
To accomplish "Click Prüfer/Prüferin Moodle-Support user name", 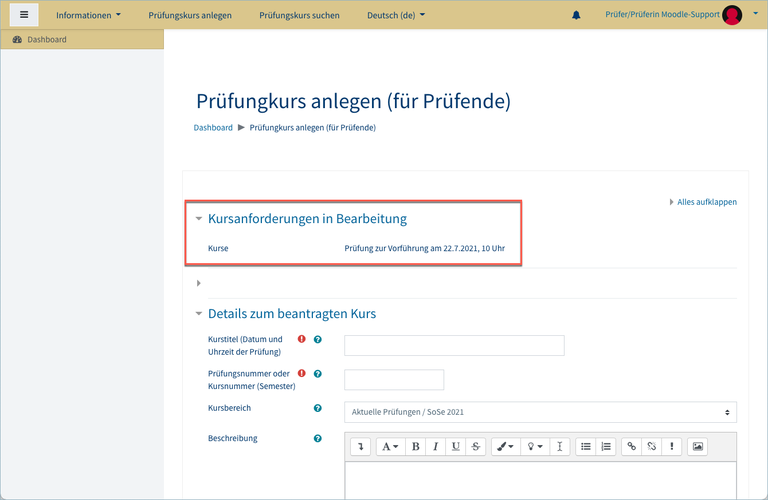I will [x=662, y=15].
